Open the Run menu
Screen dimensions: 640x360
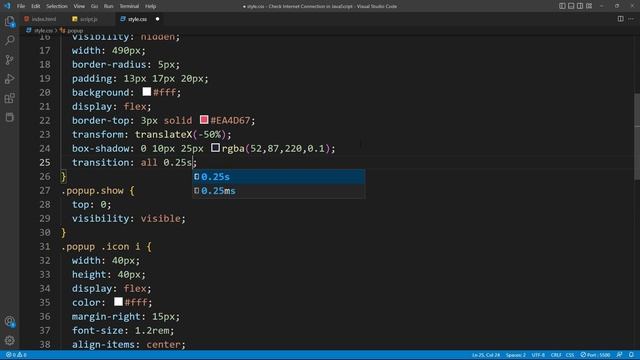[109, 6]
